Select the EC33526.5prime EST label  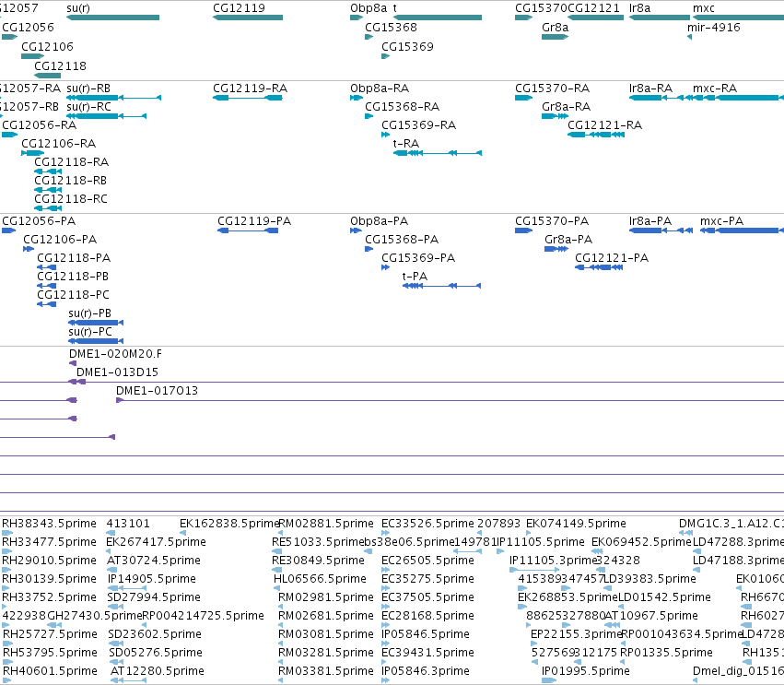[428, 524]
